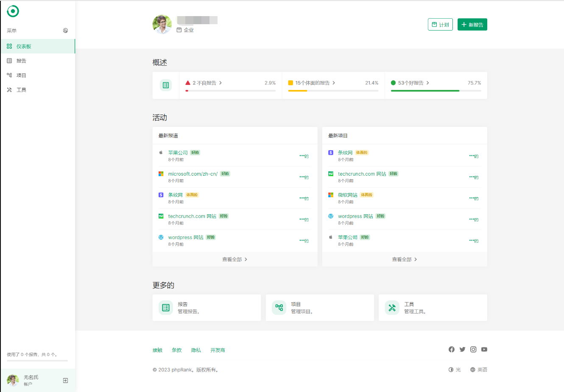Click the Facebook icon in the footer
This screenshot has height=392, width=564.
pos(451,349)
